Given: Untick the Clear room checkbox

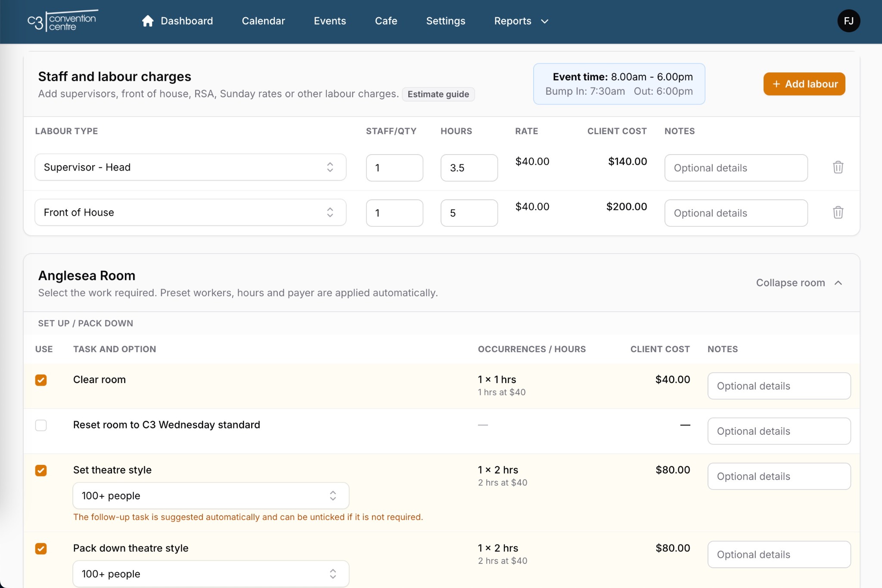Looking at the screenshot, I should point(41,380).
